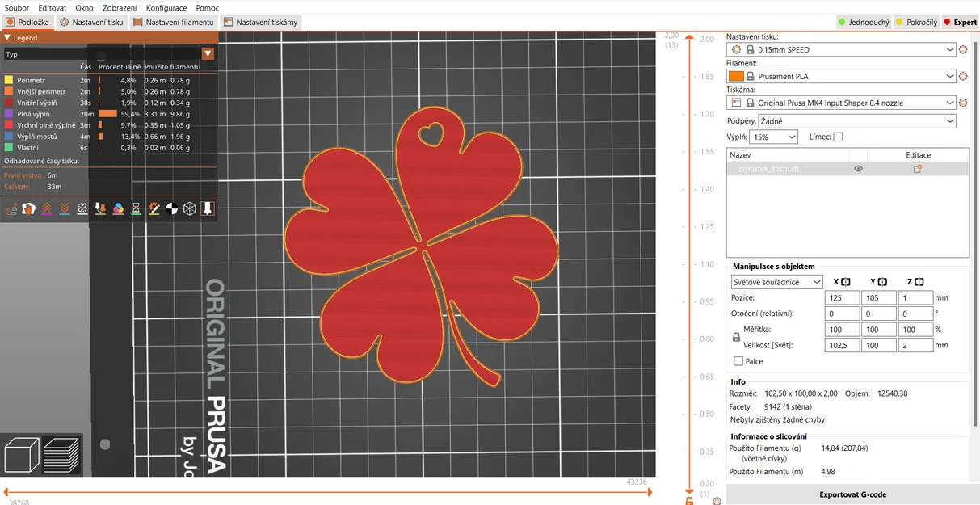Toggle tool marker nozzle icon
This screenshot has height=505, width=980.
(207, 208)
